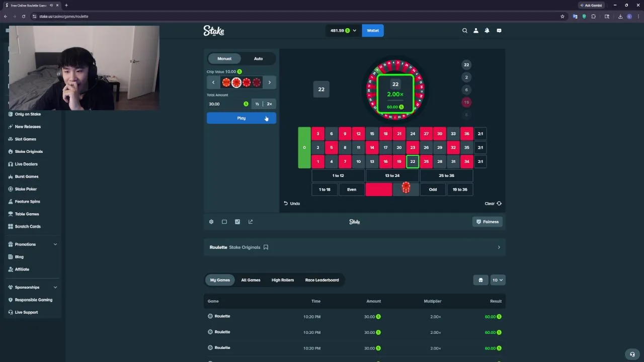Open the My Games tab
Image resolution: width=644 pixels, height=362 pixels.
pyautogui.click(x=220, y=280)
